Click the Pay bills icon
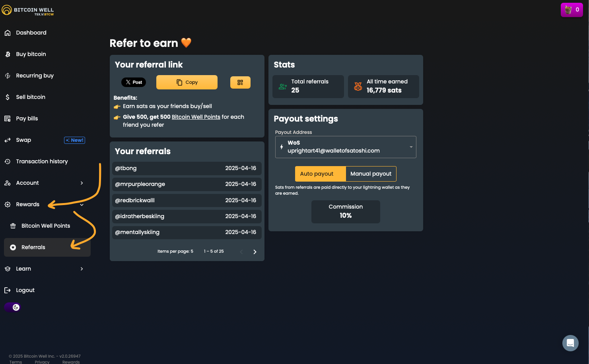 tap(8, 119)
